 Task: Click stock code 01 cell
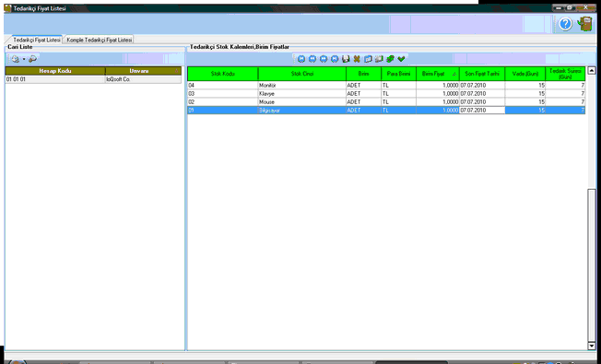(223, 111)
